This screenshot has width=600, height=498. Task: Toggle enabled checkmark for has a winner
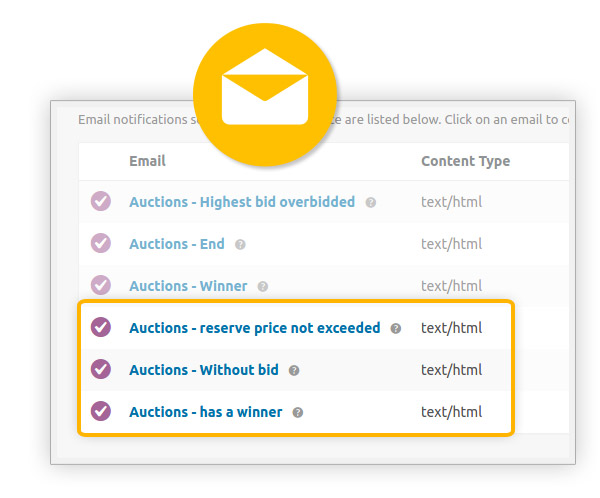pos(101,412)
